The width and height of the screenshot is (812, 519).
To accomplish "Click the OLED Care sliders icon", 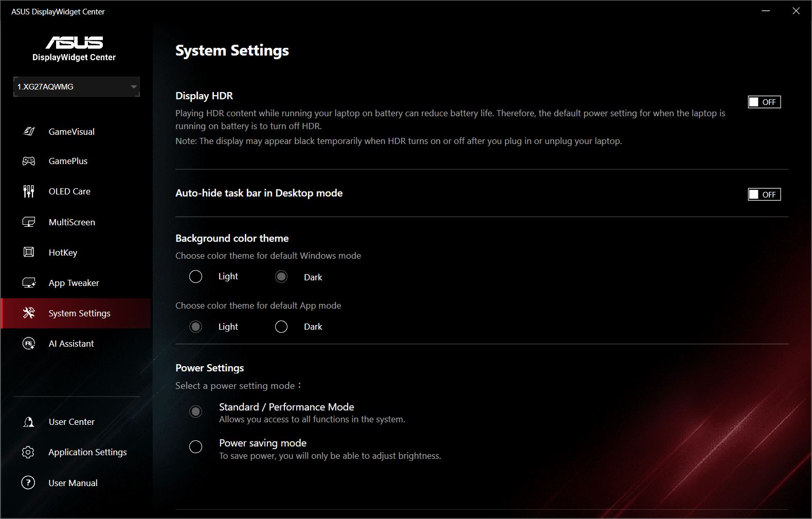I will (29, 191).
